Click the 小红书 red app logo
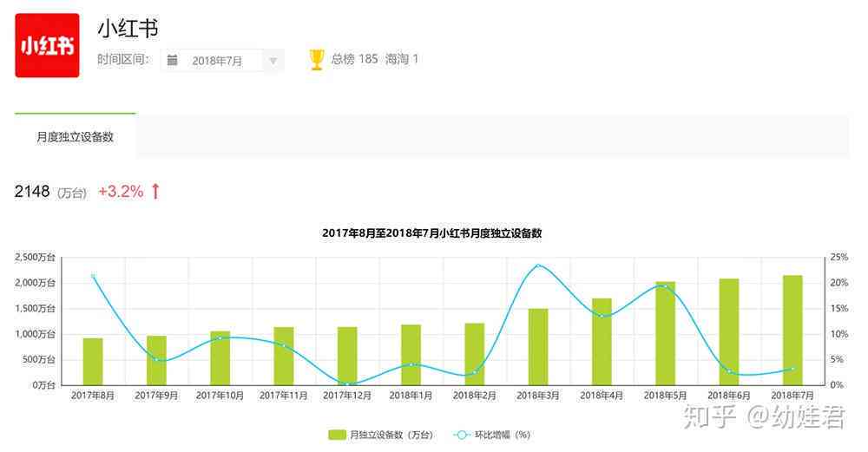The image size is (868, 452). tap(47, 45)
